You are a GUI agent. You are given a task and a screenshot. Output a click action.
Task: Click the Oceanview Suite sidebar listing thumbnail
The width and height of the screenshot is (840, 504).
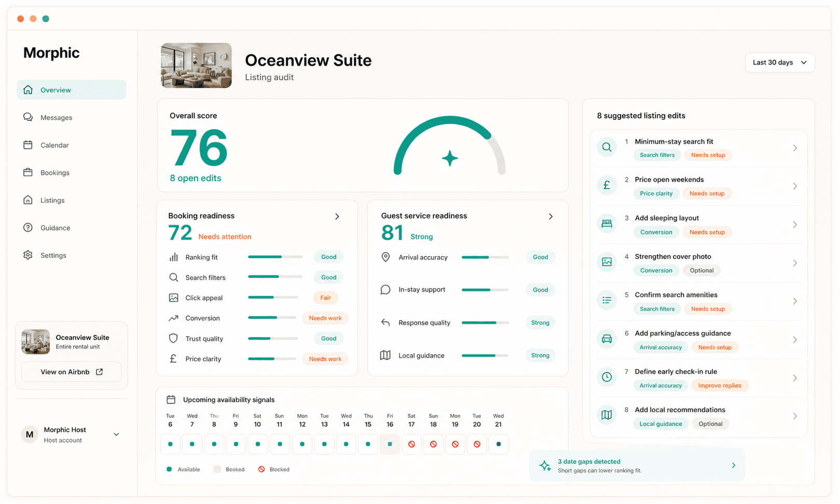(36, 342)
